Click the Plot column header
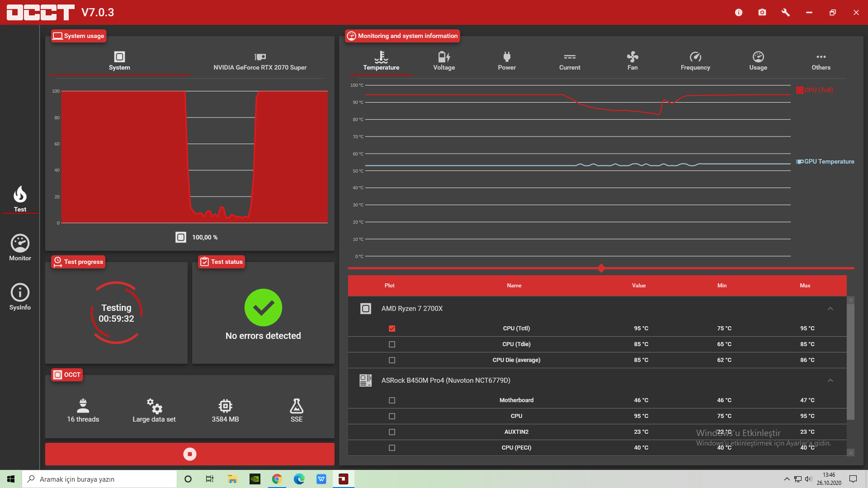This screenshot has width=868, height=488. [x=390, y=286]
